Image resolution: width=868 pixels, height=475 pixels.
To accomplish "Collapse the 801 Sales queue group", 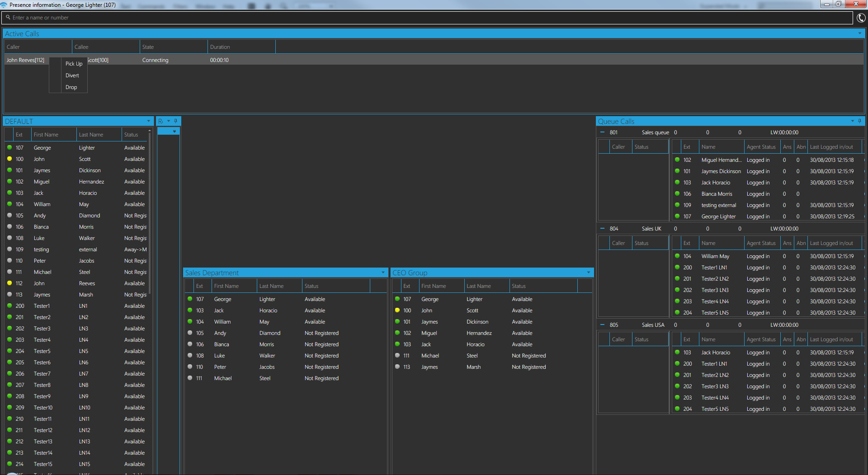I will coord(602,132).
